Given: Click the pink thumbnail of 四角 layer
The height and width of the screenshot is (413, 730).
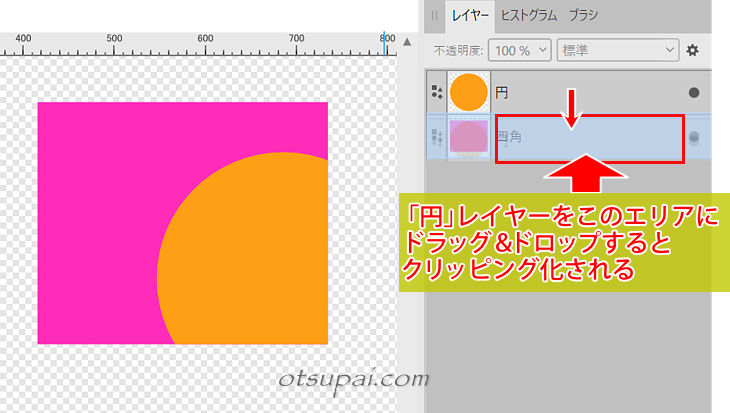Looking at the screenshot, I should (467, 138).
